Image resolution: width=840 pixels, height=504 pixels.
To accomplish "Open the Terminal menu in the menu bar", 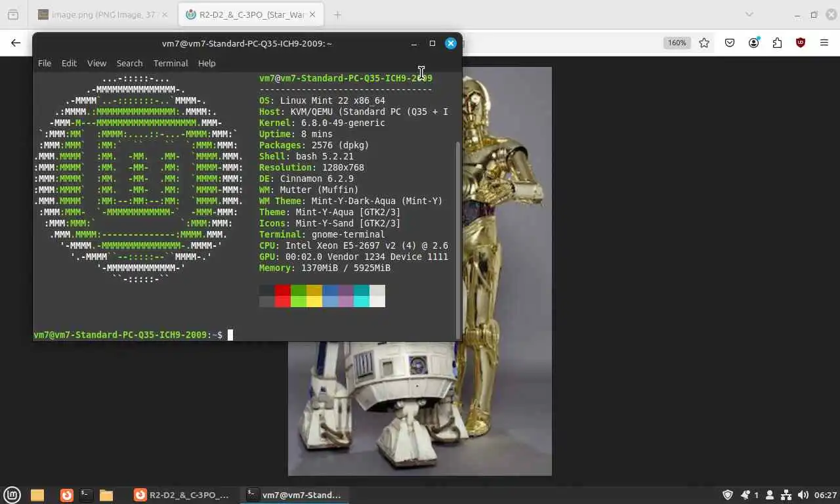I will click(x=171, y=63).
